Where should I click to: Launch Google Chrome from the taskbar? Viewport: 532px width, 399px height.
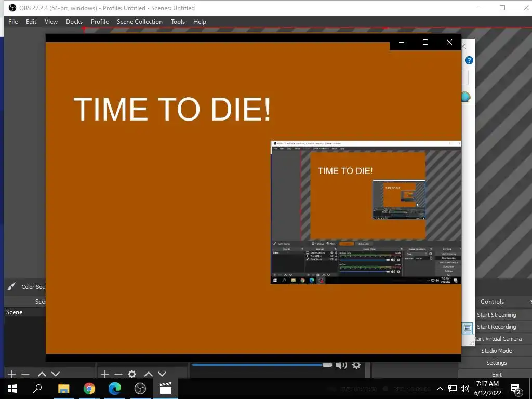89,389
